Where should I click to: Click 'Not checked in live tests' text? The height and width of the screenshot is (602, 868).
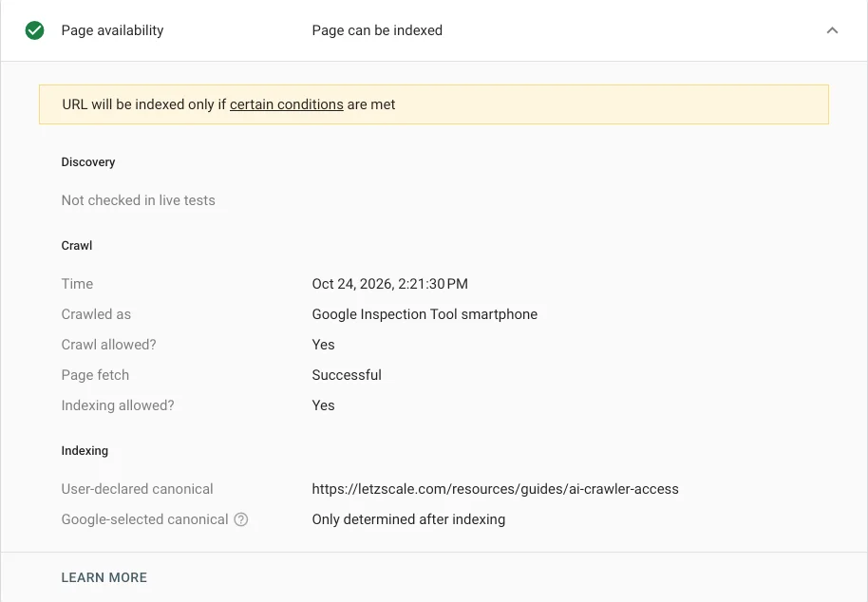[139, 200]
